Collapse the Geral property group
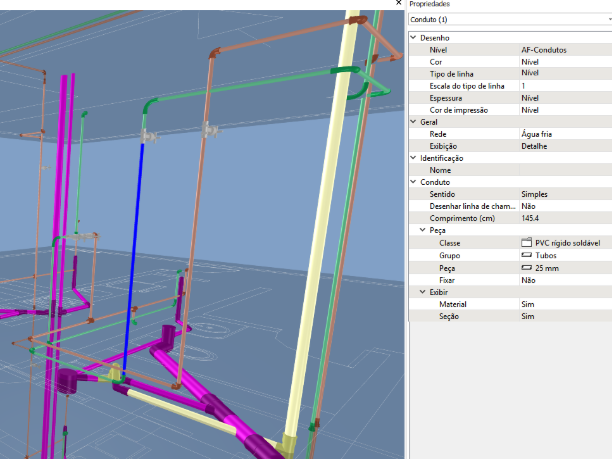The width and height of the screenshot is (612, 459). (414, 121)
